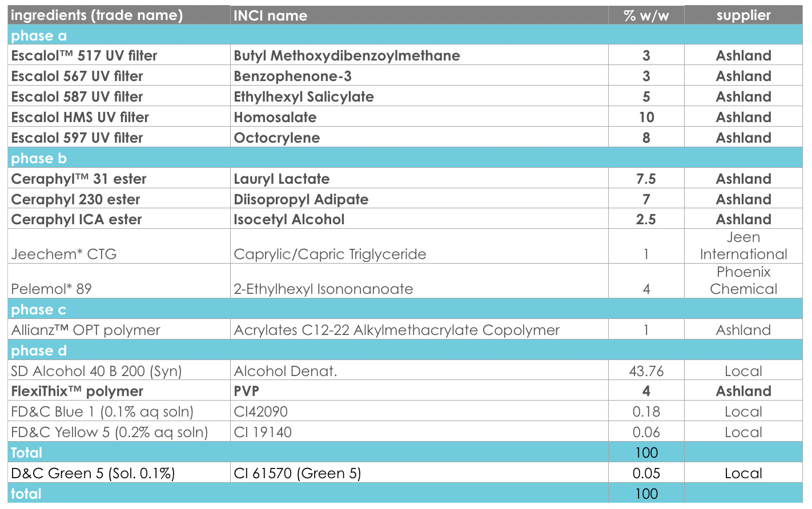
Task: Select the value 10 for Homosalate
Action: [x=646, y=117]
